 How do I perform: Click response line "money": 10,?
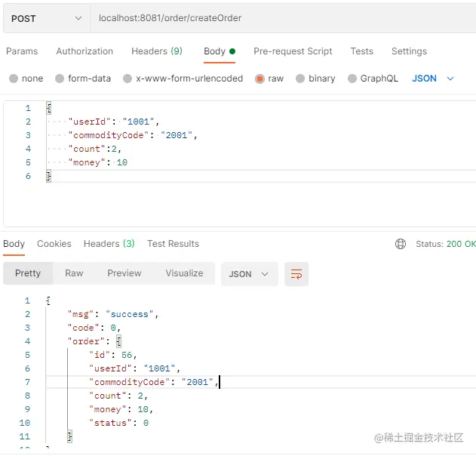(x=121, y=409)
